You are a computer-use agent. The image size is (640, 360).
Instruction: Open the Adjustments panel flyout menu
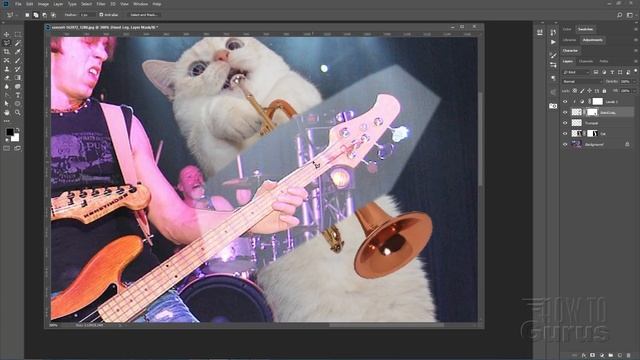pyautogui.click(x=636, y=40)
